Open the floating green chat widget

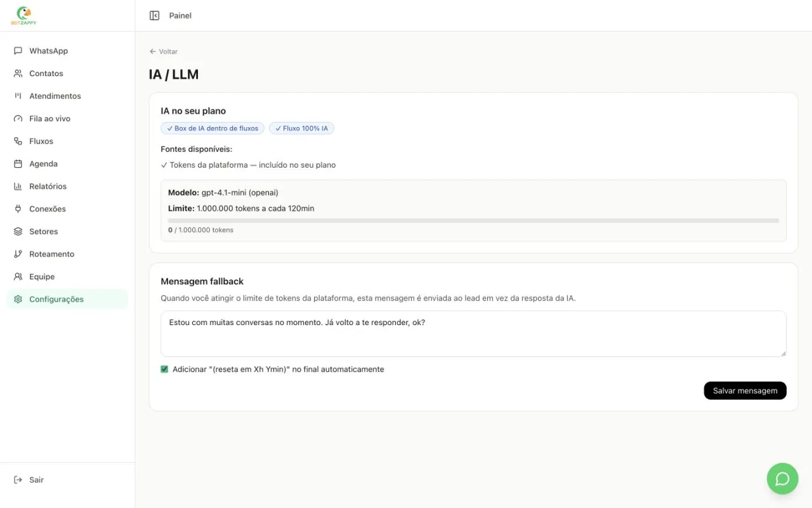pos(783,479)
